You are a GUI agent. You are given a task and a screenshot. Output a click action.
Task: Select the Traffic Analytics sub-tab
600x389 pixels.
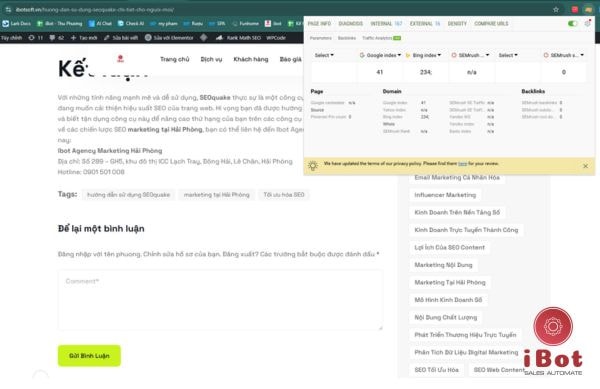pos(381,38)
